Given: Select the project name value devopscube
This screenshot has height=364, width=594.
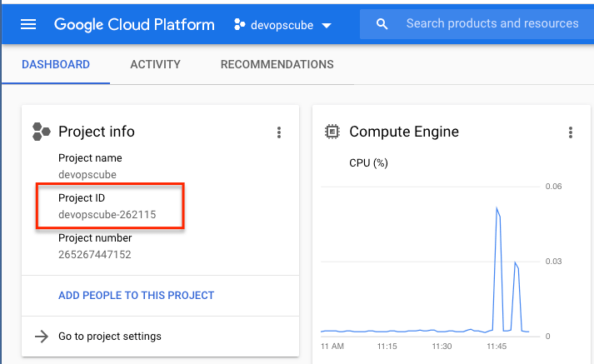Looking at the screenshot, I should point(87,175).
